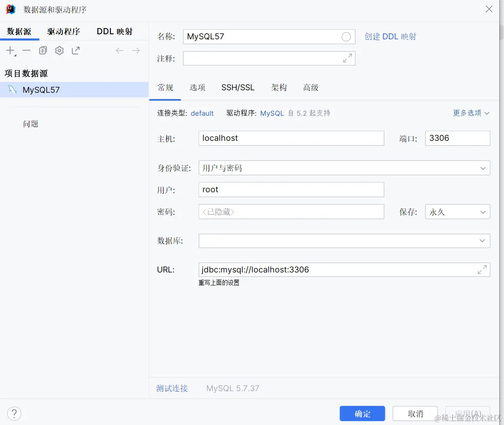Viewport: 504px width, 425px height.
Task: Click the add data source plus icon
Action: point(10,51)
